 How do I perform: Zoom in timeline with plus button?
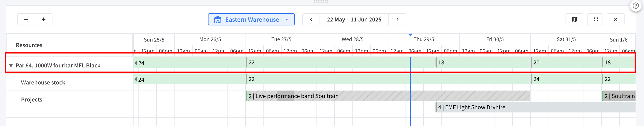44,19
